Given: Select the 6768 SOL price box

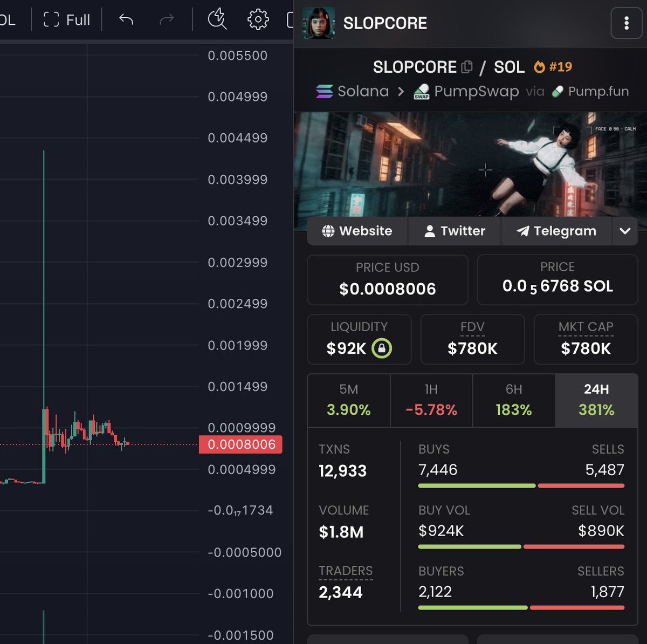Looking at the screenshot, I should (x=557, y=280).
